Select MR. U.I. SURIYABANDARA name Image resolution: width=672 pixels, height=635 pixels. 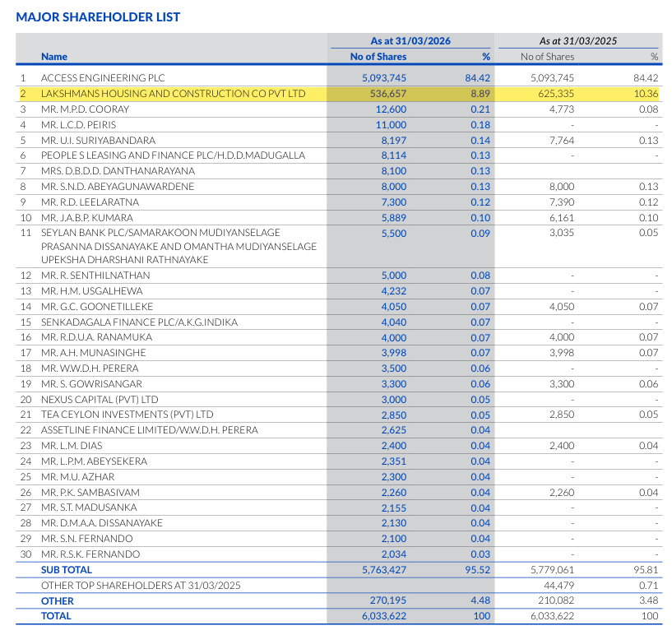click(x=98, y=141)
